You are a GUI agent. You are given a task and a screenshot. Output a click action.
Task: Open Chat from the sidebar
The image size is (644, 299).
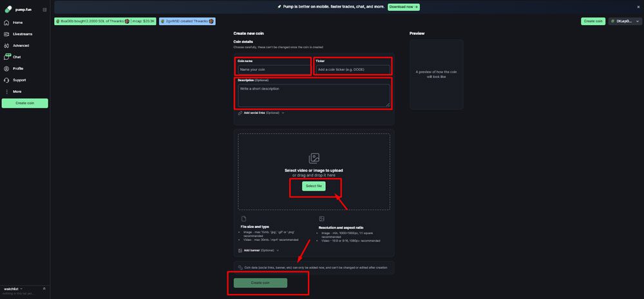[17, 57]
